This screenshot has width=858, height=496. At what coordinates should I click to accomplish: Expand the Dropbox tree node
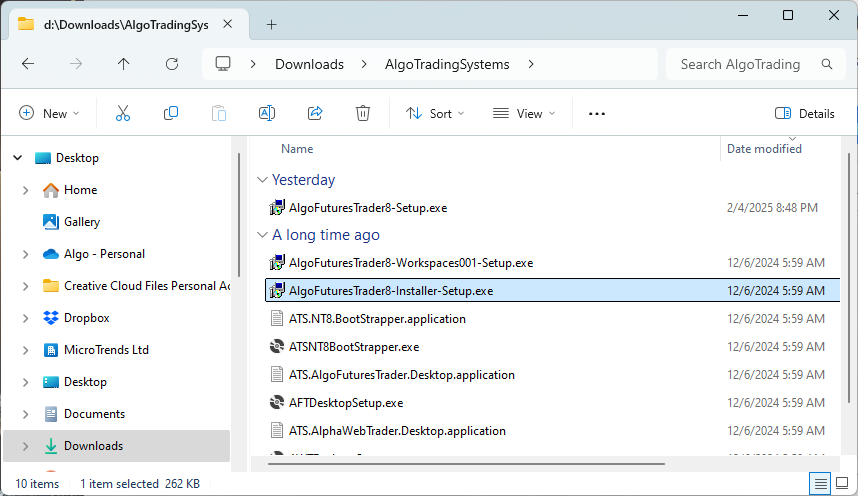pos(25,318)
